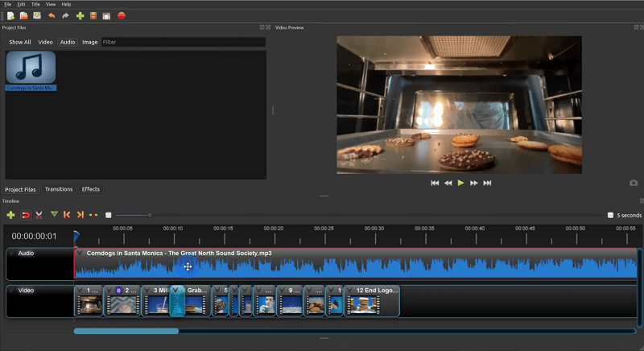
Task: Close the Project Files panel
Action: click(268, 27)
